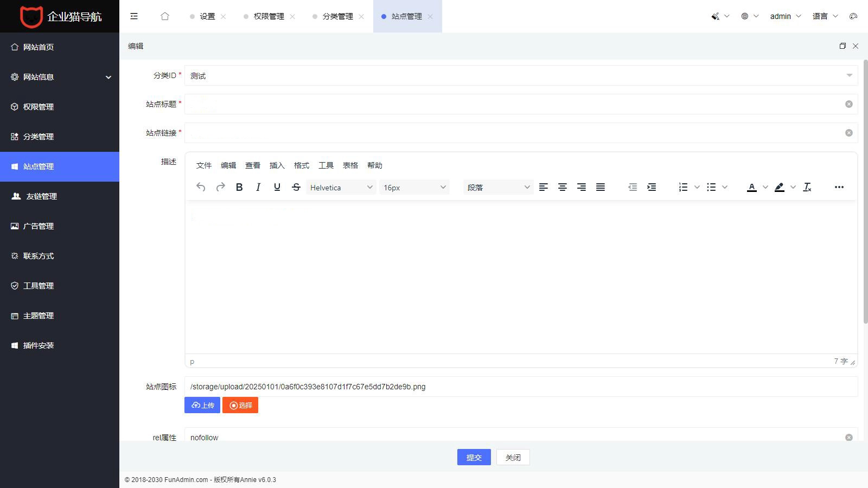Expand more editor toolbar options
Viewport: 868px width, 488px height.
click(839, 187)
